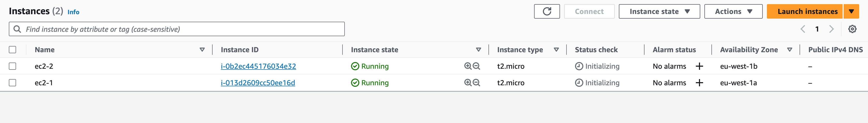Focus the Find instance search field

[177, 29]
